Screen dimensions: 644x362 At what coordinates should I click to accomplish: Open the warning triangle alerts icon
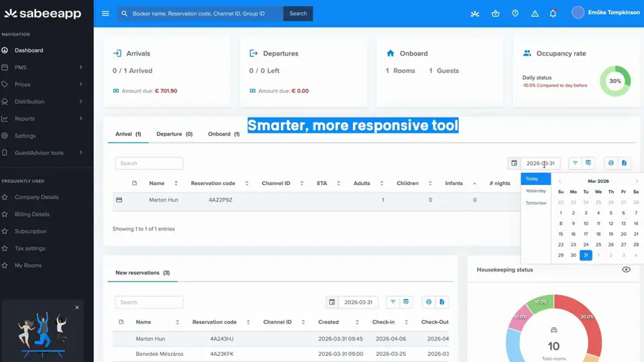click(x=535, y=13)
